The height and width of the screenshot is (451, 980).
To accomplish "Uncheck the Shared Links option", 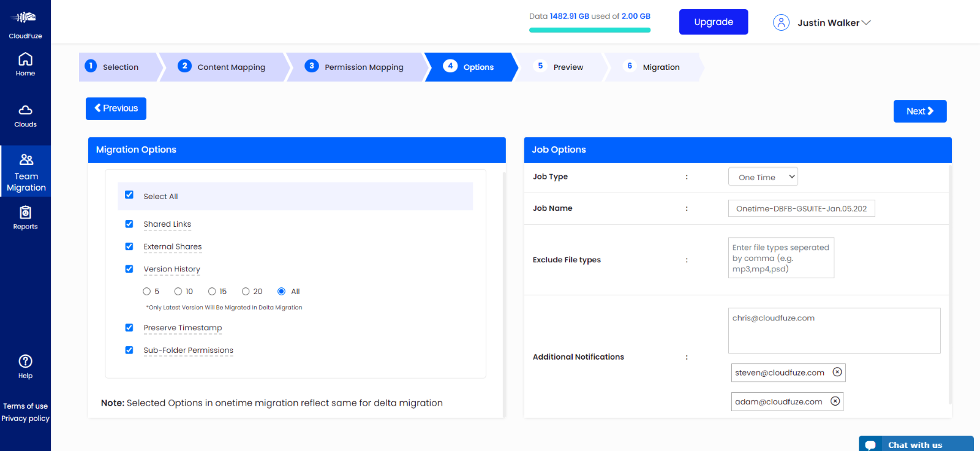I will [x=129, y=224].
